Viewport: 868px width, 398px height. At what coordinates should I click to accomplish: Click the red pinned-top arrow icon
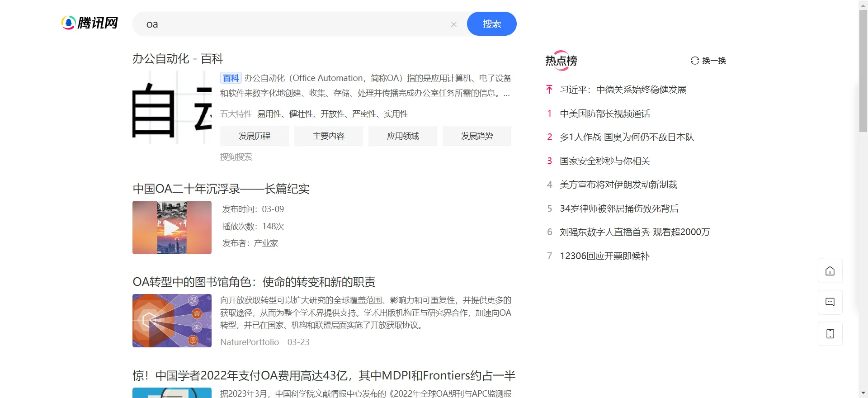pos(549,90)
